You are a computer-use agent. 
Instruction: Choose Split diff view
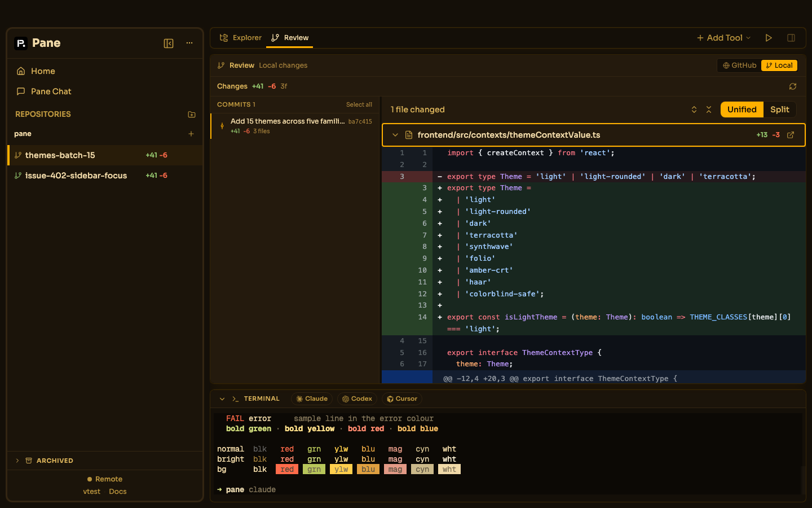point(780,110)
